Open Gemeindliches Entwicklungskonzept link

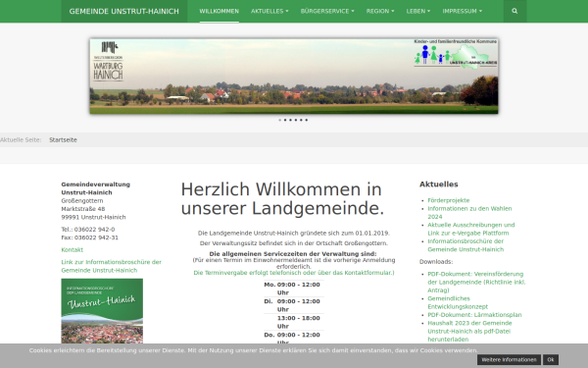pyautogui.click(x=458, y=302)
